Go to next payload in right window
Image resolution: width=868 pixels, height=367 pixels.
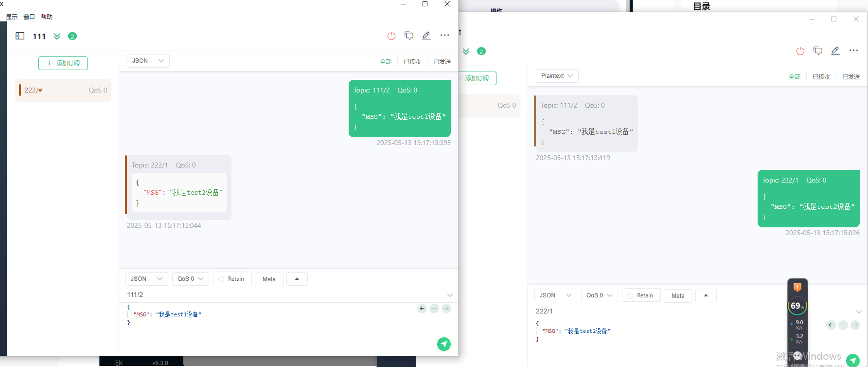coord(855,325)
